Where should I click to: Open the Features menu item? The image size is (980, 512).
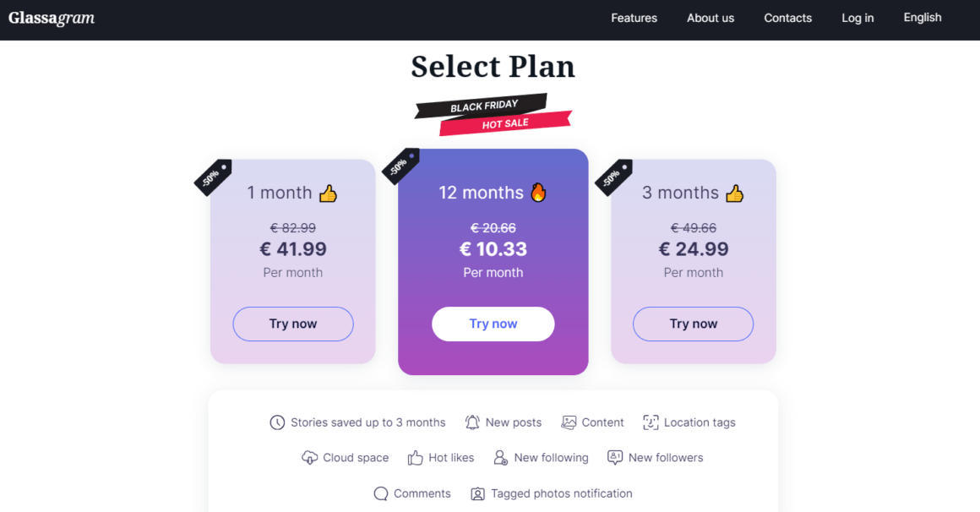click(x=634, y=18)
